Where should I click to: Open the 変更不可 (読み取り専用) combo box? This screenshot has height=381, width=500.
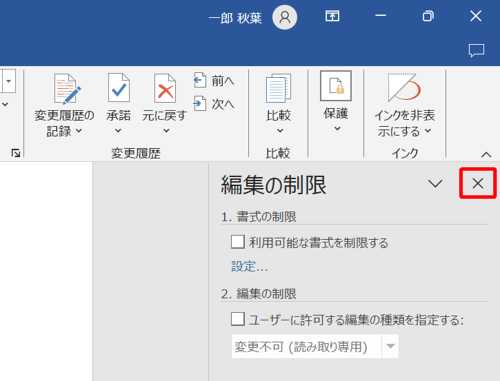(x=315, y=346)
